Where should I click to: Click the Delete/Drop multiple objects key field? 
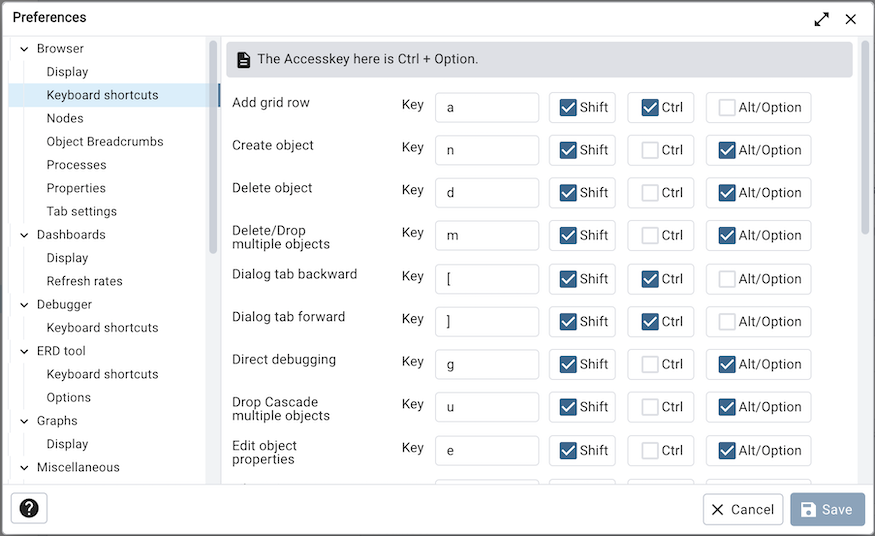pyautogui.click(x=487, y=235)
